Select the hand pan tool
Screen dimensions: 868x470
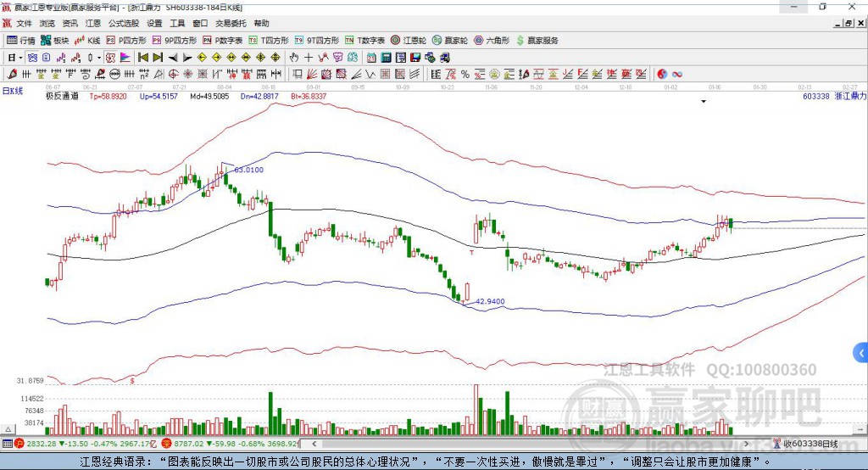click(294, 58)
